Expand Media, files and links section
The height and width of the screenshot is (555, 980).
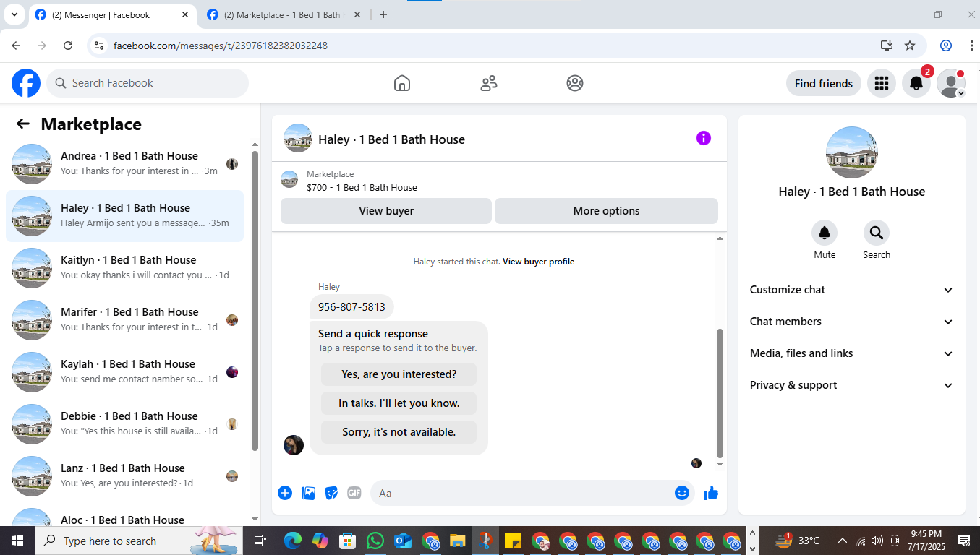pyautogui.click(x=852, y=353)
